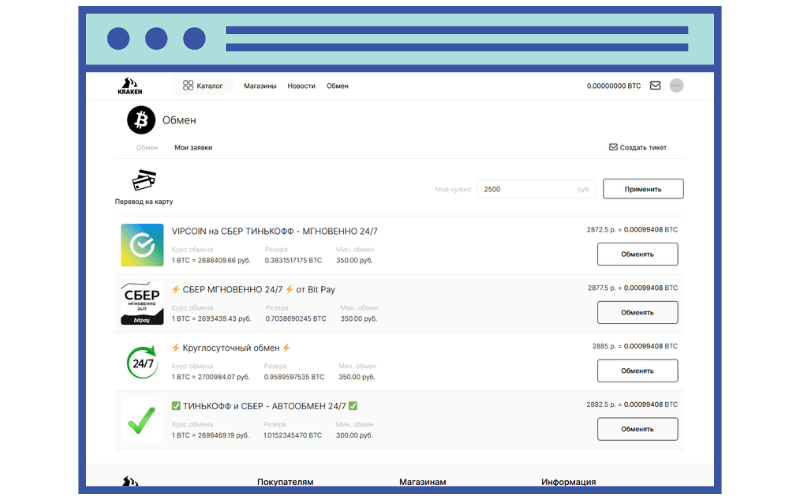The height and width of the screenshot is (500, 800).
Task: Click the Создать тикет link
Action: [x=638, y=147]
